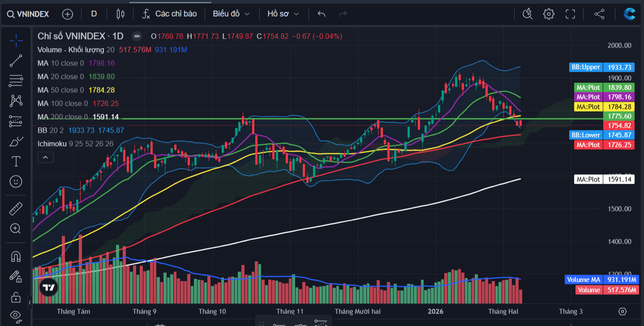Select the trend line drawing tool

16,60
